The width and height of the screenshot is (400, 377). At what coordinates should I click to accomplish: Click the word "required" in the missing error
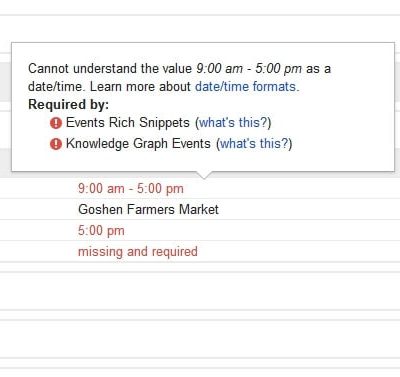point(175,251)
